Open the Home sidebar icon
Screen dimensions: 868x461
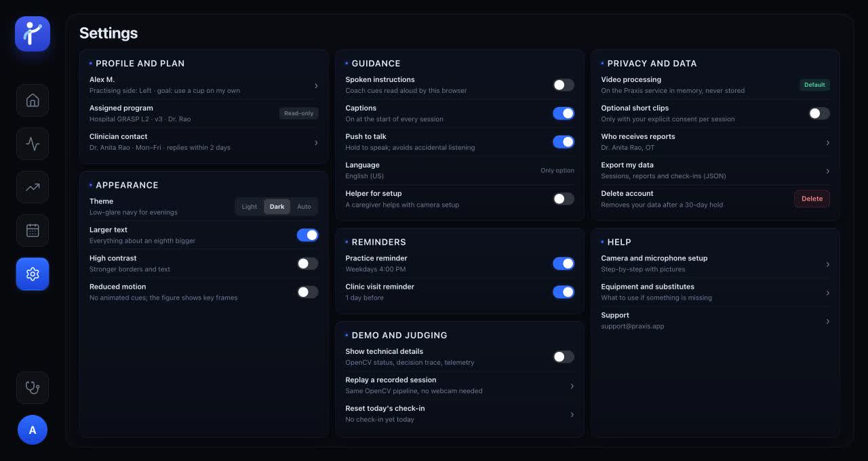(33, 100)
